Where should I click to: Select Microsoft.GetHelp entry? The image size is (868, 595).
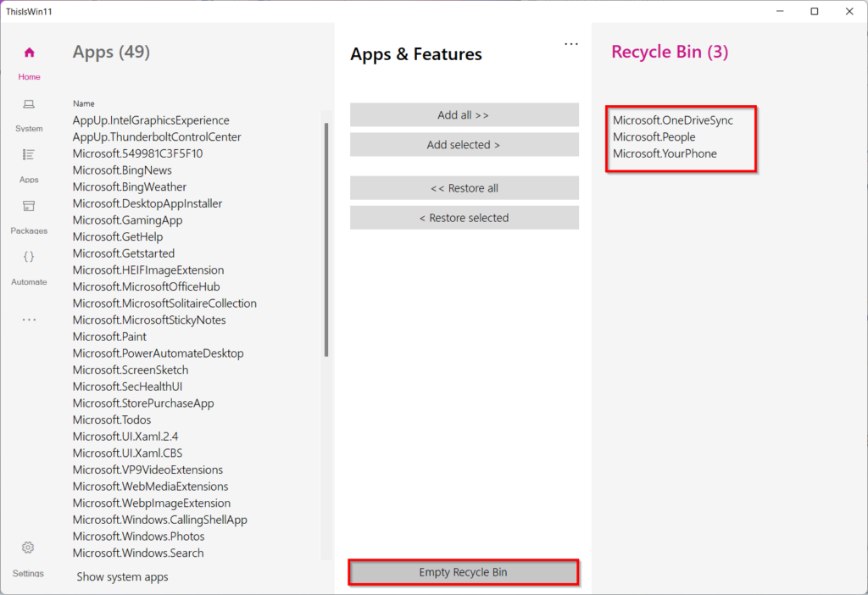[117, 236]
